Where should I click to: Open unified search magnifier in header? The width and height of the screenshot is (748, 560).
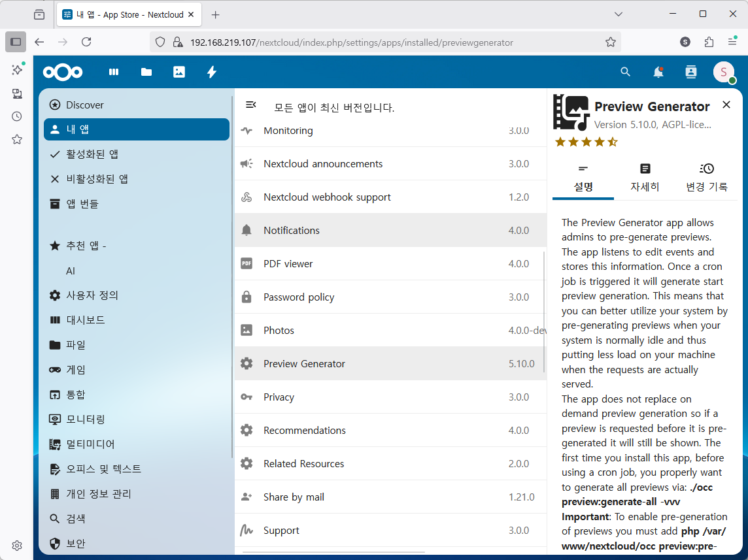pyautogui.click(x=625, y=72)
